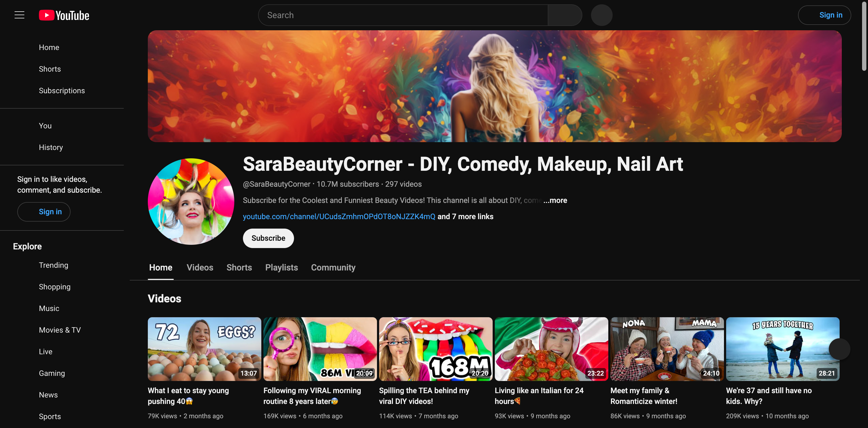
Task: Expand channel description with ...more
Action: tap(555, 200)
